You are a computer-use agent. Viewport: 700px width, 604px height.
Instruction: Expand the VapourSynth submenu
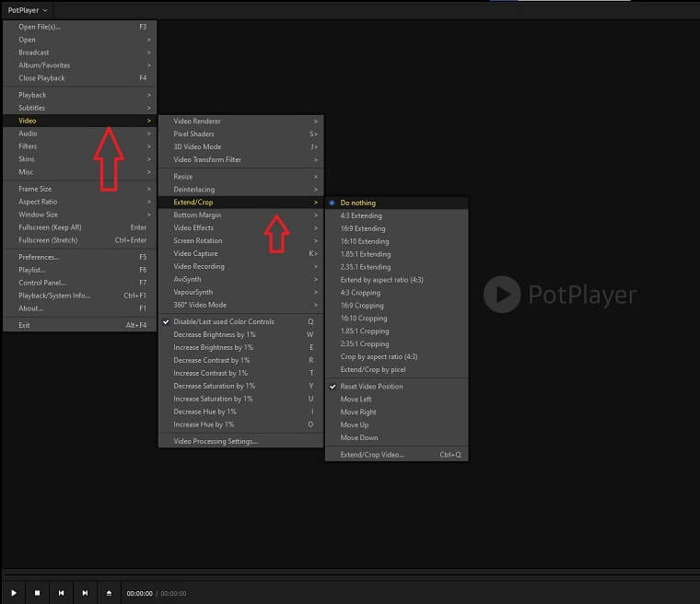pos(240,292)
